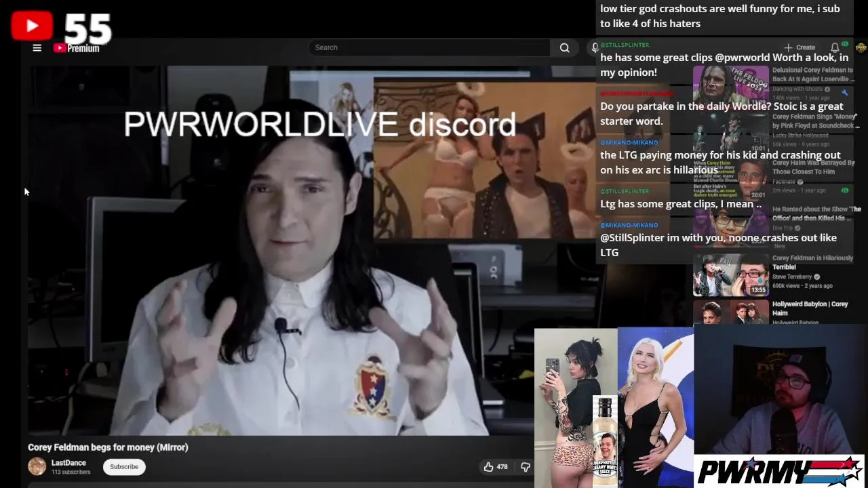The height and width of the screenshot is (488, 868).
Task: Open the Corey Feldman is Hilariously Terrible title
Action: [x=812, y=262]
